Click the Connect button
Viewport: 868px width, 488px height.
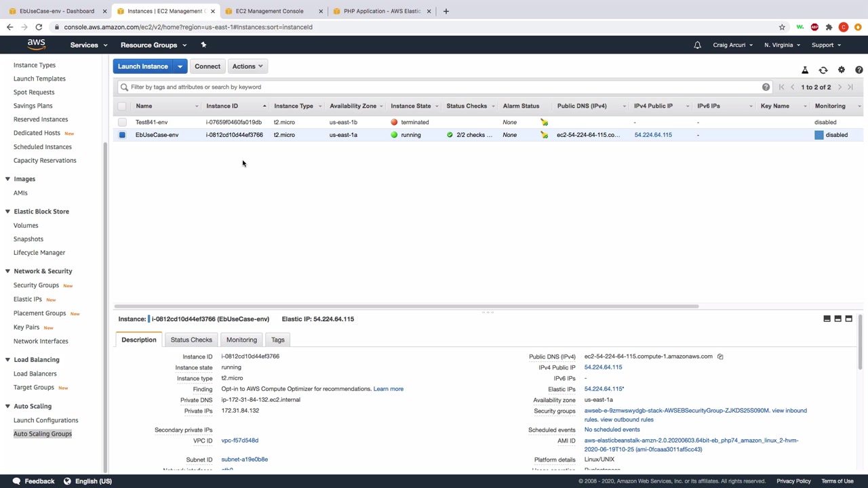pyautogui.click(x=208, y=66)
